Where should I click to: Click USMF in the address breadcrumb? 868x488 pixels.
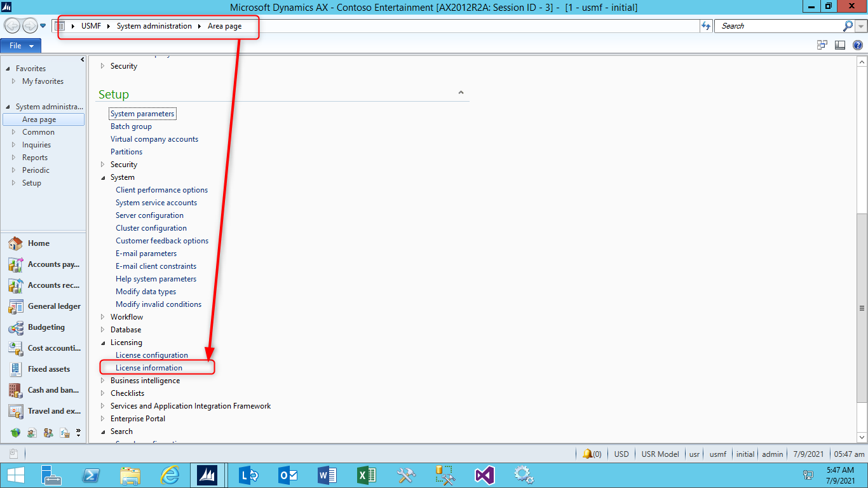[92, 26]
